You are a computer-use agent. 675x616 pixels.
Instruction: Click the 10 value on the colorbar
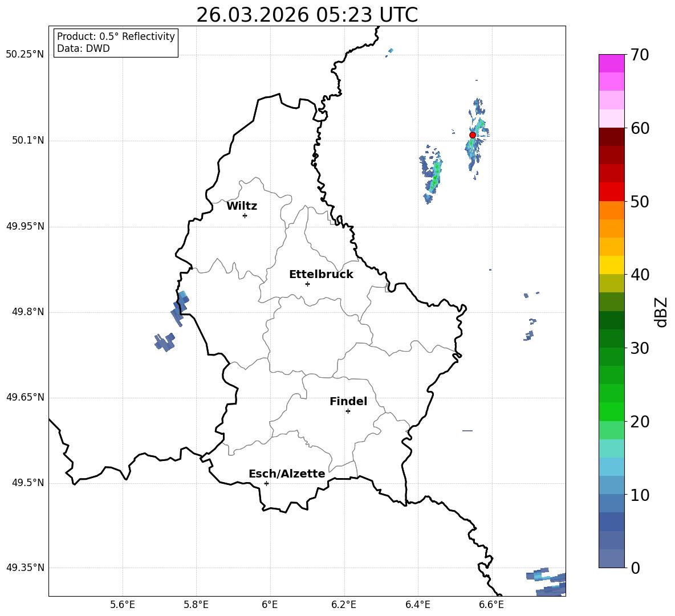pyautogui.click(x=640, y=495)
